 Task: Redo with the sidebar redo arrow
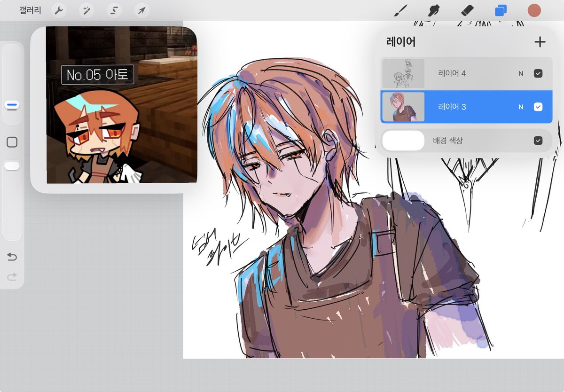coord(12,277)
